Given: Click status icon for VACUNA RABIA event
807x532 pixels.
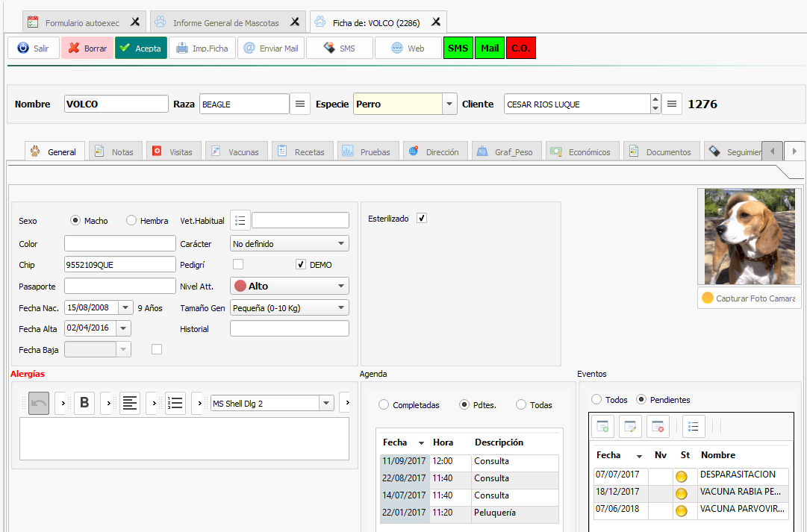Looking at the screenshot, I should point(682,494).
